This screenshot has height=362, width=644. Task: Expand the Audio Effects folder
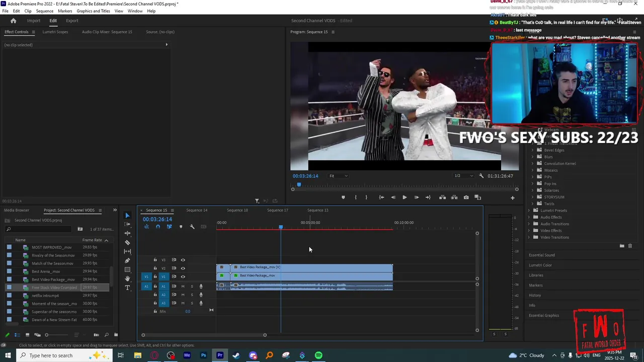[529, 217]
